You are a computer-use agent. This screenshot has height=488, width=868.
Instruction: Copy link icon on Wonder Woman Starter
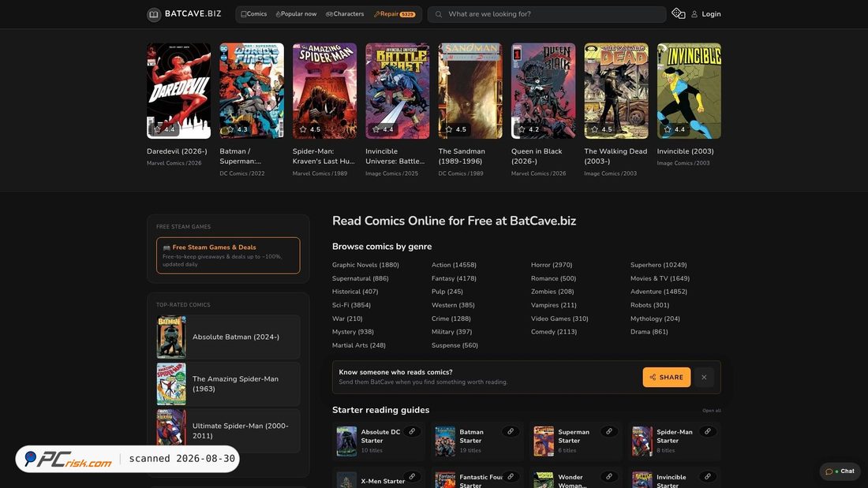click(x=609, y=476)
